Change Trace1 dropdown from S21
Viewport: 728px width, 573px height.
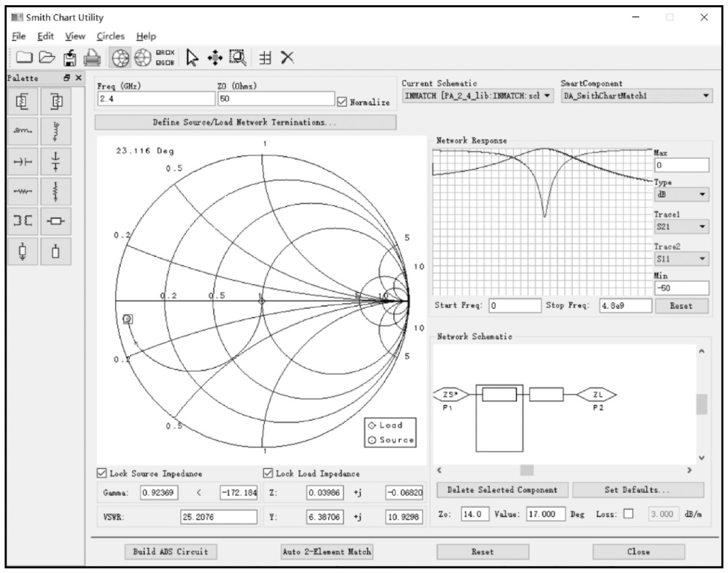tap(681, 227)
